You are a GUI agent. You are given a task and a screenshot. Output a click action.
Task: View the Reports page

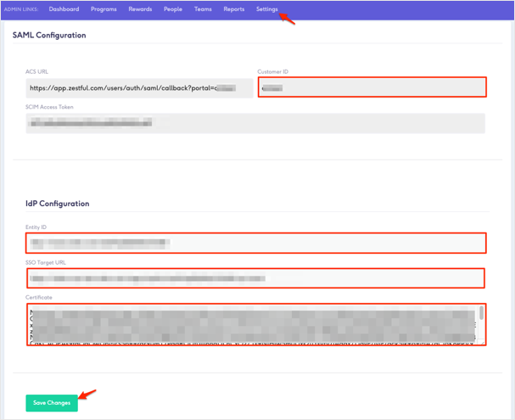coord(233,9)
